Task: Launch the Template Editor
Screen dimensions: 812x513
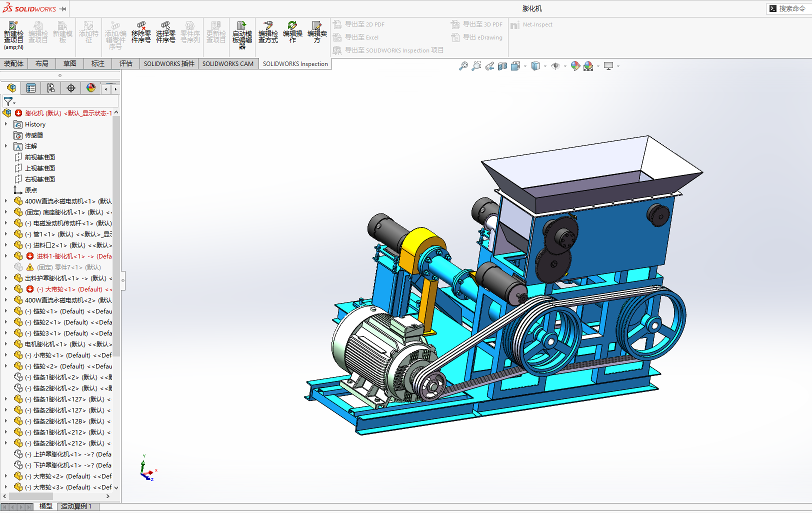Action: (242, 35)
